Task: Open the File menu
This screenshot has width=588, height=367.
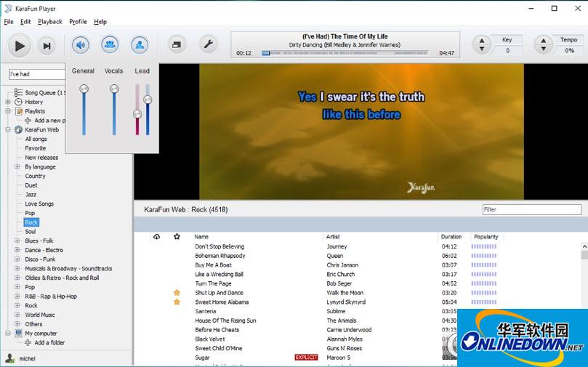Action: click(x=9, y=22)
